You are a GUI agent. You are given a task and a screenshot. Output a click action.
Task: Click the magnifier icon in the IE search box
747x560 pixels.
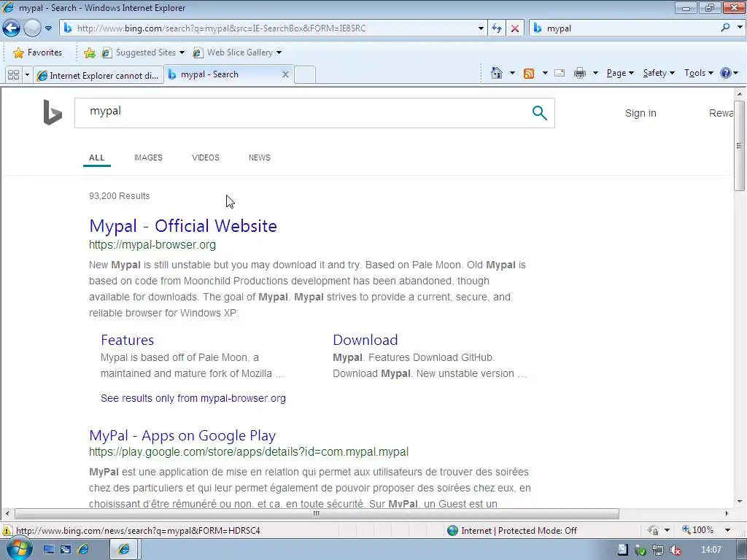[726, 28]
